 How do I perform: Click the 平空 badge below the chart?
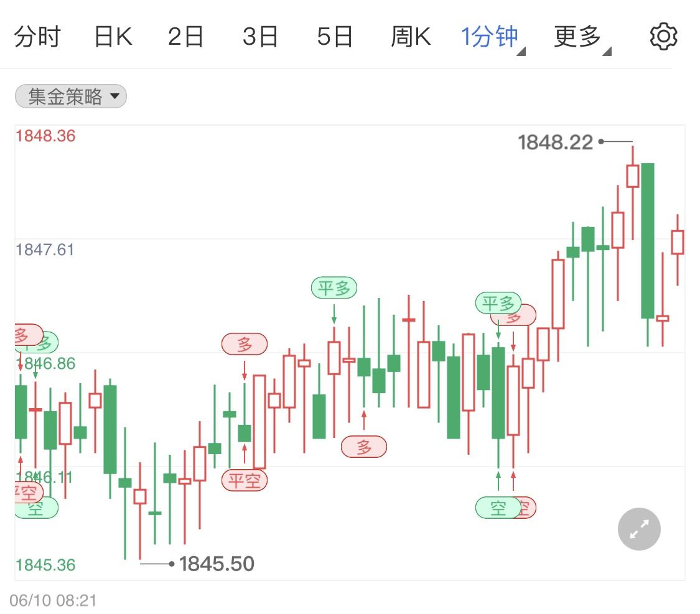tap(245, 480)
